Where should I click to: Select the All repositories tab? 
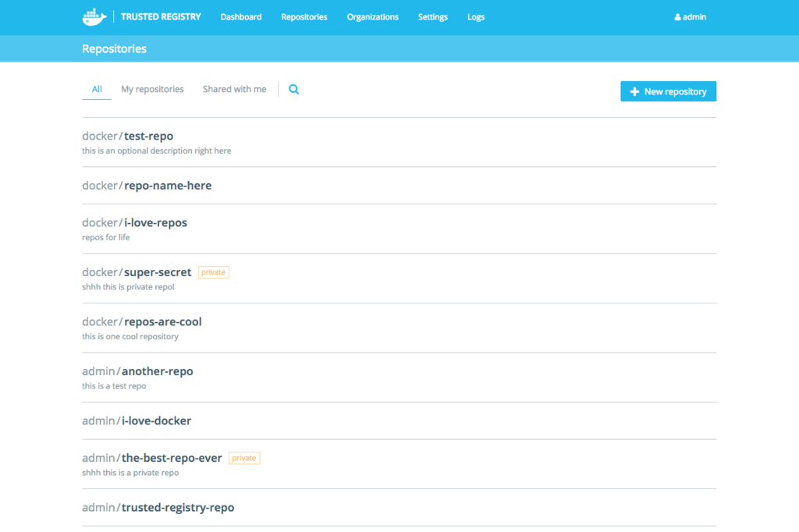click(x=97, y=90)
